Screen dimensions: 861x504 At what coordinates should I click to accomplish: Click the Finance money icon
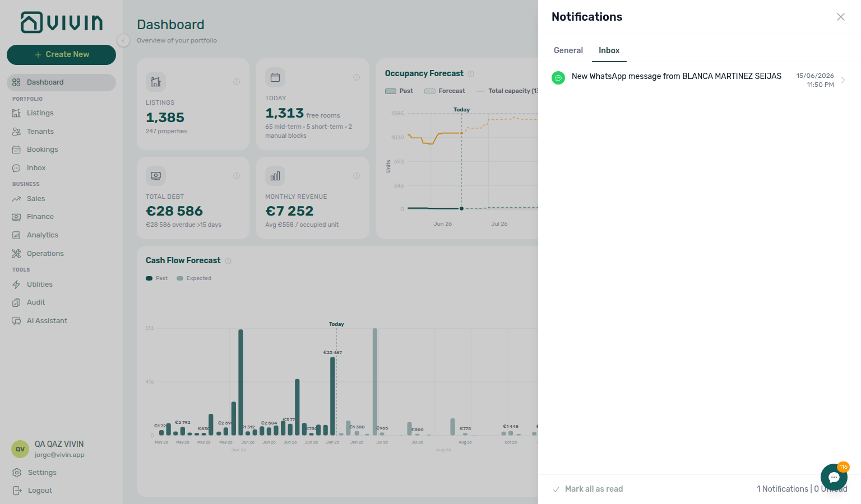(x=16, y=217)
